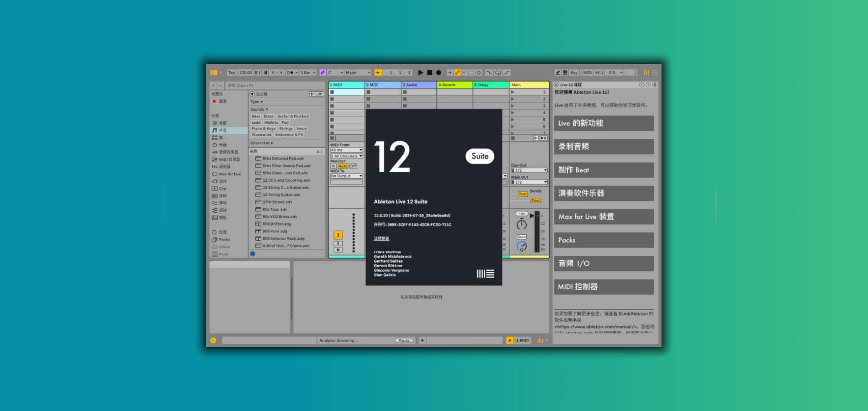Select the Main track header
Image resolution: width=868 pixels, height=411 pixels.
coord(529,85)
